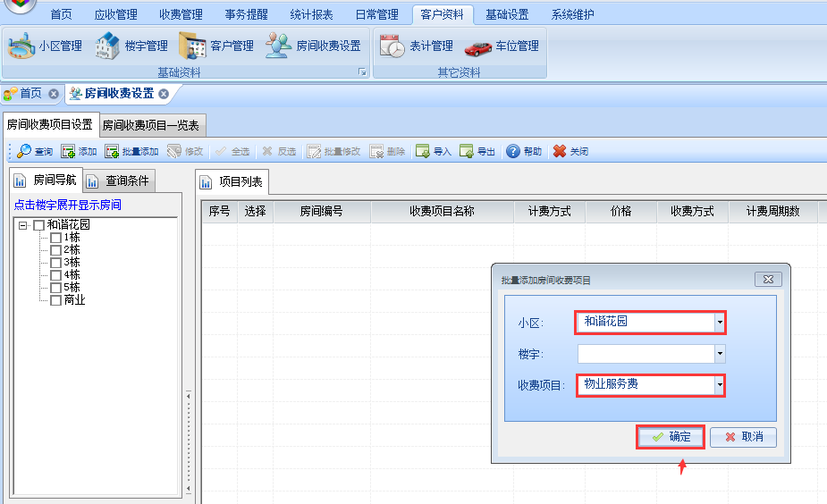Open the 楼宇 dropdown arrow
827x504 pixels.
point(720,354)
